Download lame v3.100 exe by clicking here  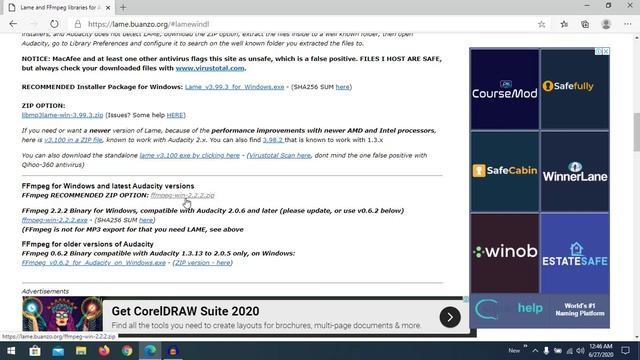click(189, 156)
